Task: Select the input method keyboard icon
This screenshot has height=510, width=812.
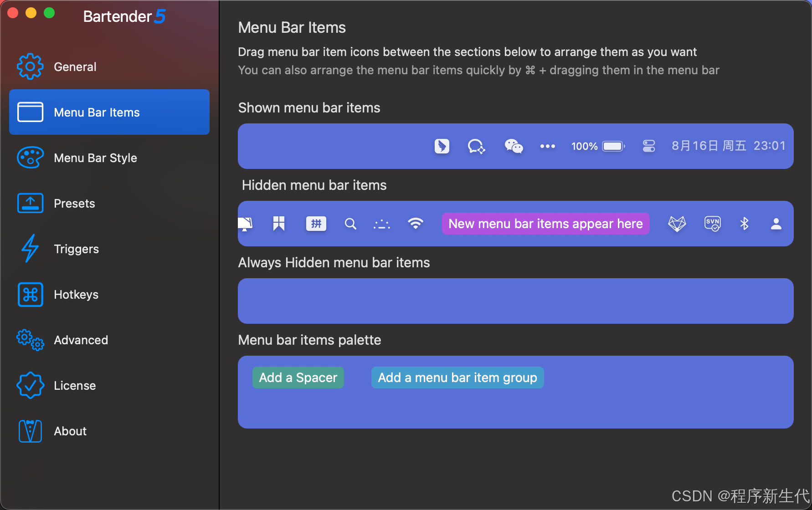Action: 316,224
